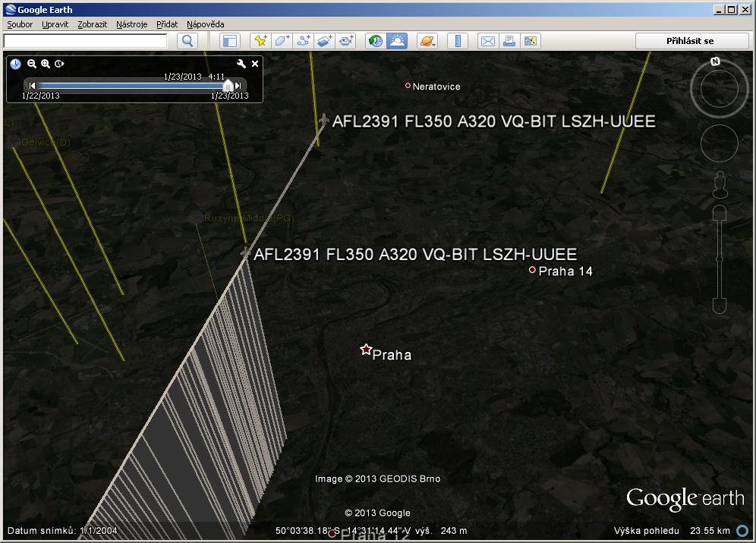Open the Soubor menu
This screenshot has width=756, height=543.
pos(20,24)
